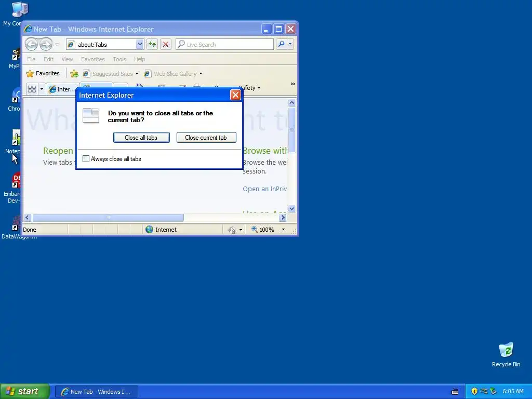Click the Forward navigation arrow button
The image size is (532, 399).
(x=46, y=44)
